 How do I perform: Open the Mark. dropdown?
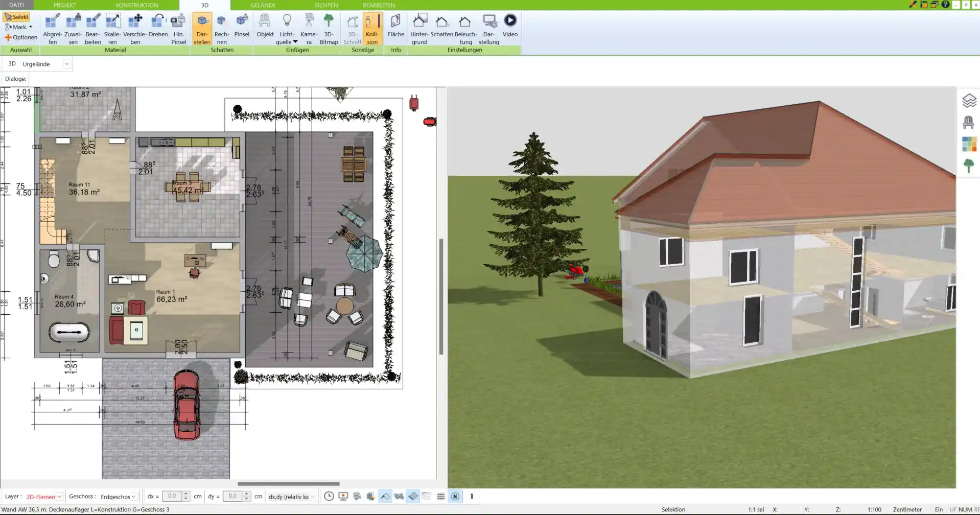pos(18,27)
